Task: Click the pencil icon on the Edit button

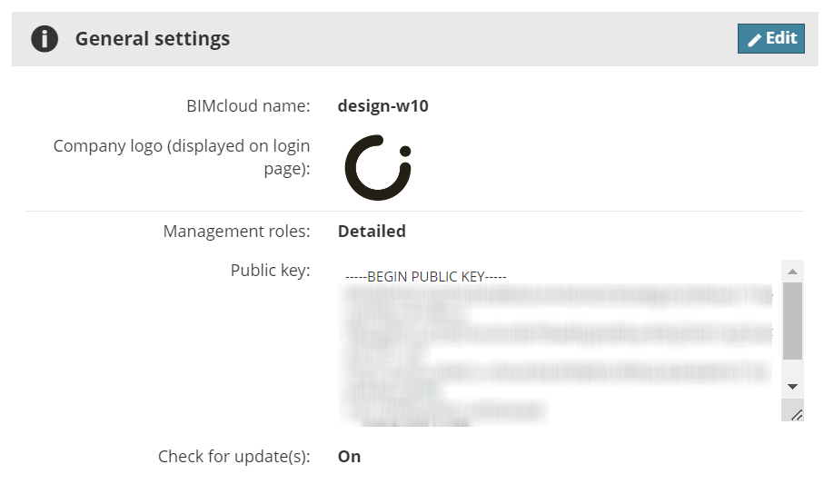Action: pos(754,39)
